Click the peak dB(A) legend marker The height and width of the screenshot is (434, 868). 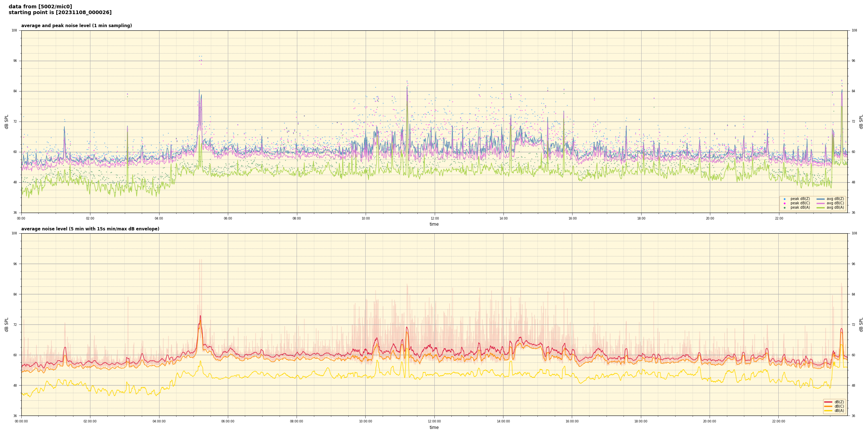coord(784,208)
